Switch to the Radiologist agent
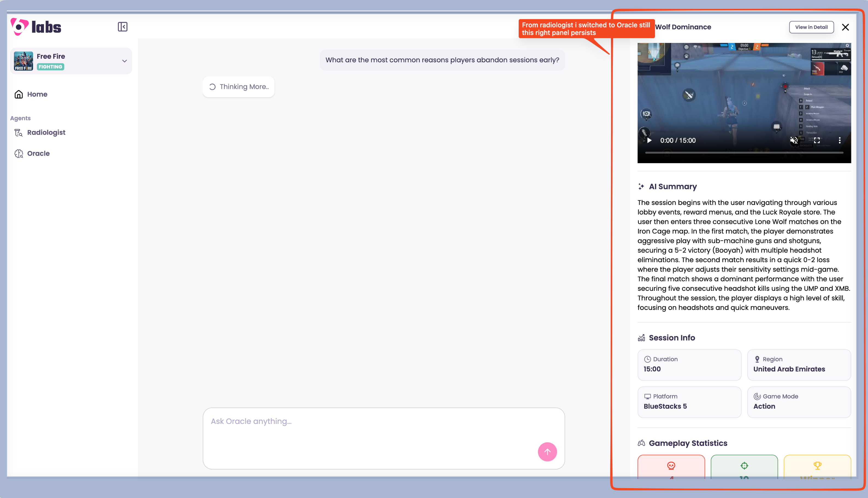This screenshot has height=498, width=868. (46, 132)
